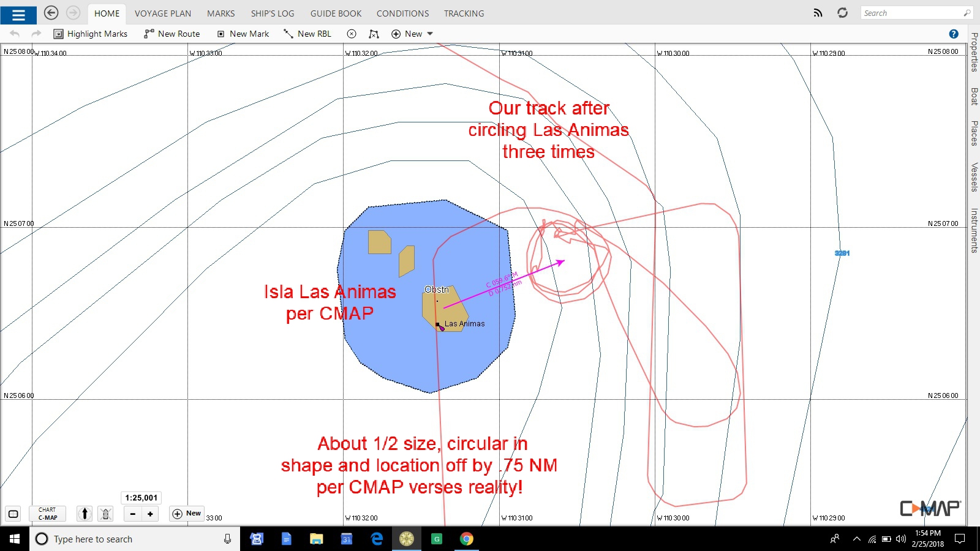Screen dimensions: 980x551
Task: Toggle the boat-centering icon
Action: [105, 514]
